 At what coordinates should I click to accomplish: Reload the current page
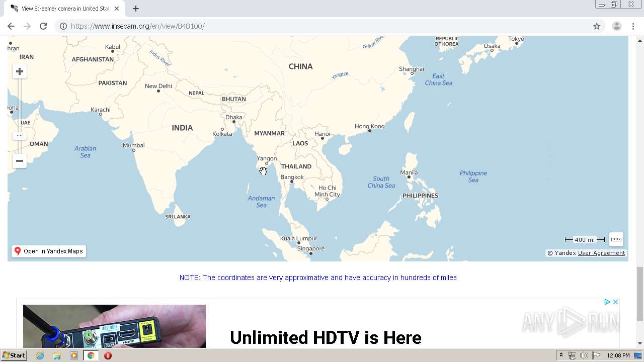click(x=43, y=26)
